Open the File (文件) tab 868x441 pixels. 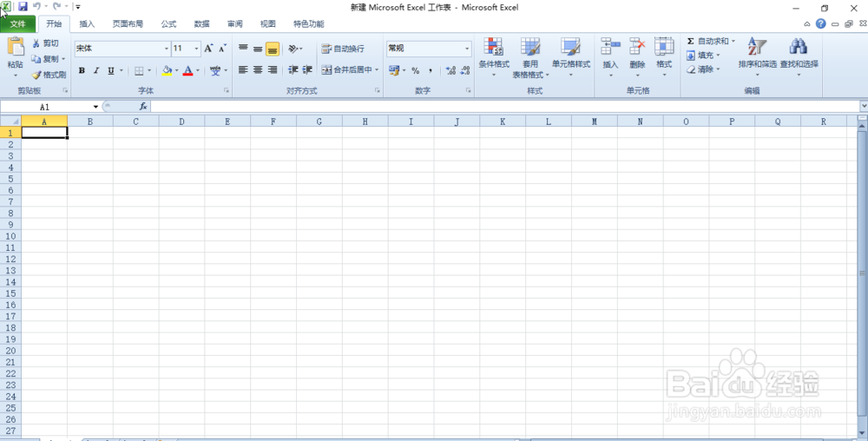tap(18, 23)
